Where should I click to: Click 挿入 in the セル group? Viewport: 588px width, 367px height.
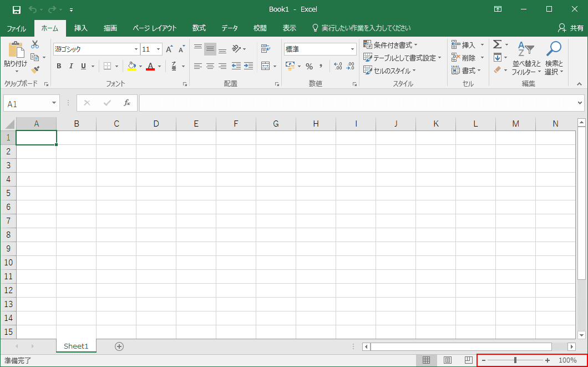(x=464, y=45)
